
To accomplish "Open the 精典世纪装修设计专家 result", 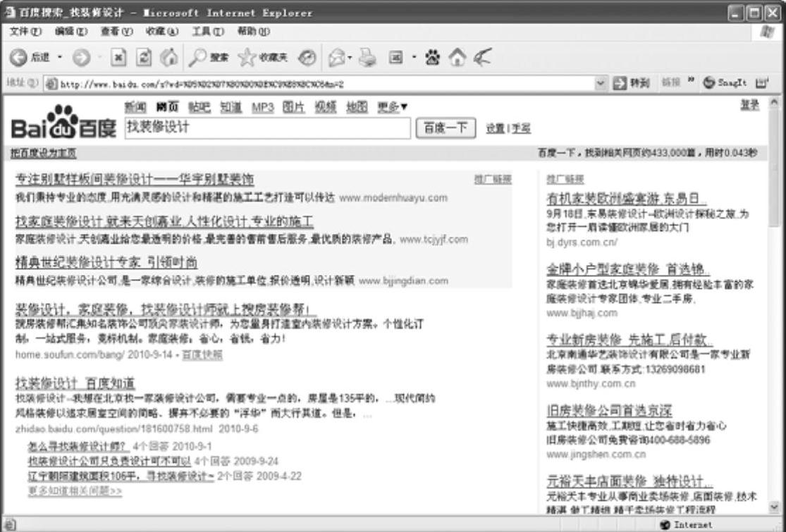I will [x=106, y=262].
